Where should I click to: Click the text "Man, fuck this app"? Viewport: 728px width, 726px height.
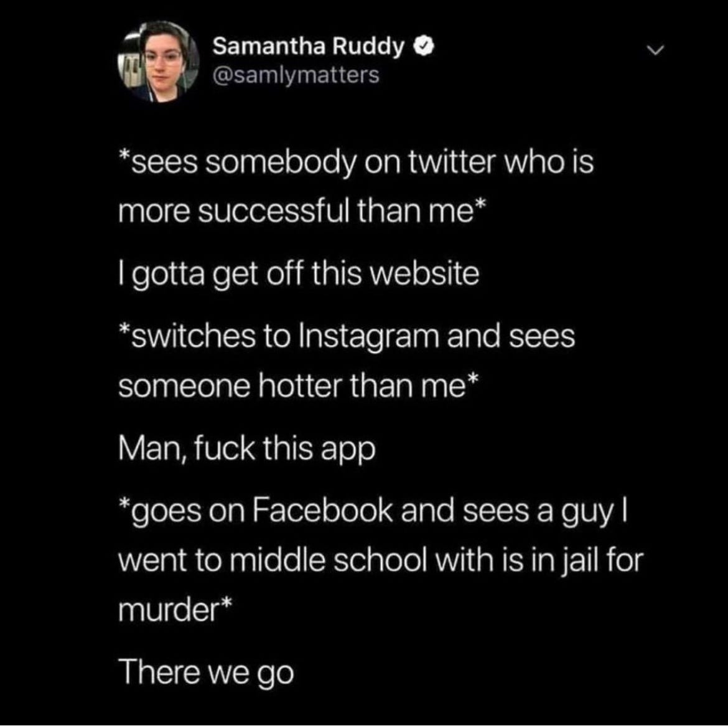coord(246,450)
